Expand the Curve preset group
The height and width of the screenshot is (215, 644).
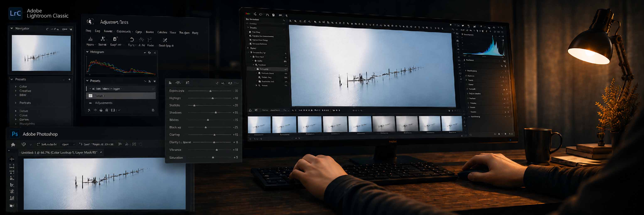point(16,115)
